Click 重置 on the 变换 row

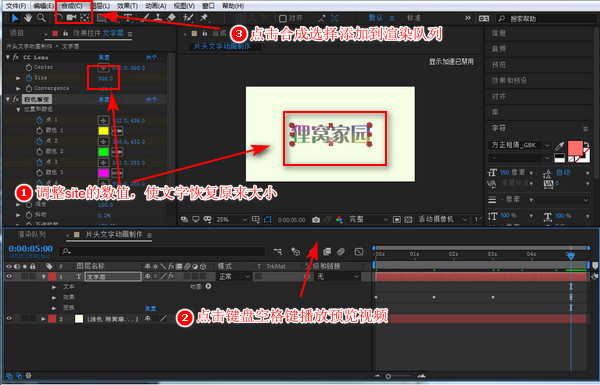150,308
